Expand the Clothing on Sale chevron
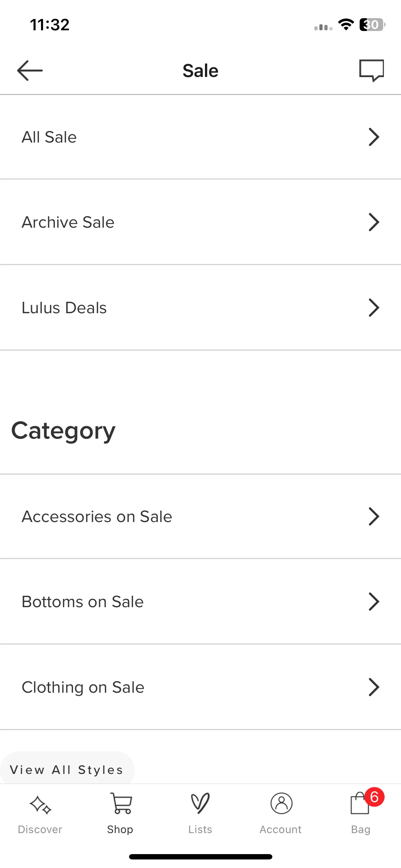 click(374, 687)
